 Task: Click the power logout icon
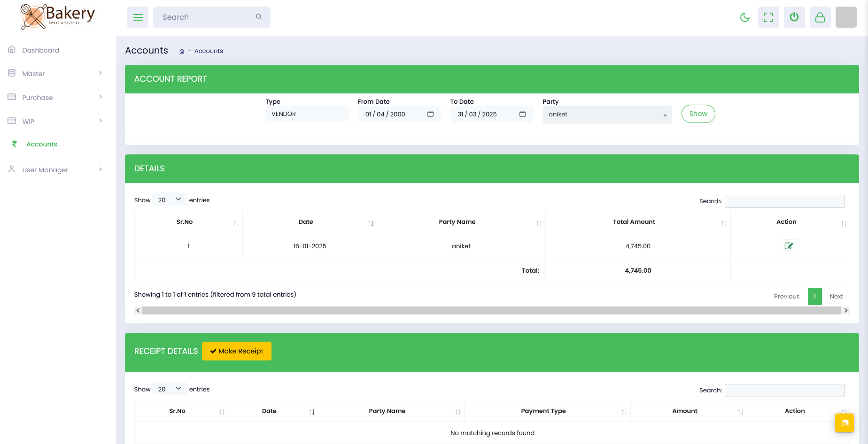point(794,17)
